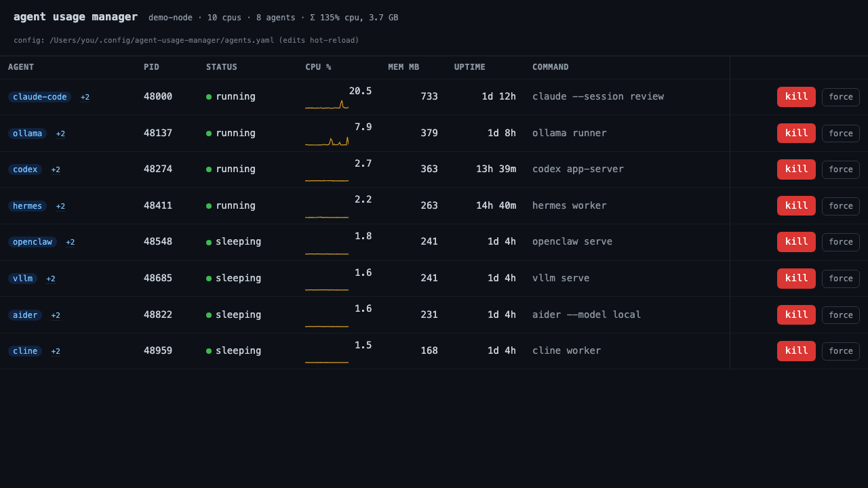The height and width of the screenshot is (488, 868).
Task: Force kill the claude-code agent
Action: [841, 97]
